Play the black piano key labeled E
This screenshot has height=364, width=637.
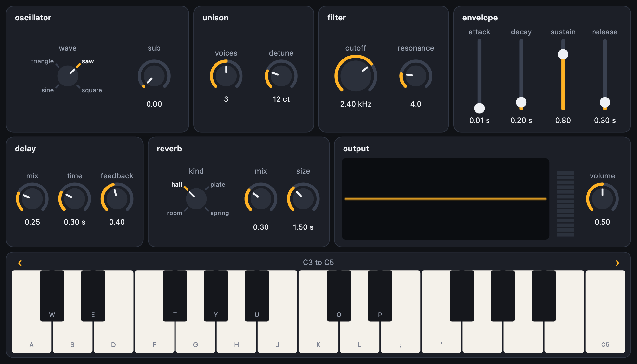(x=93, y=296)
